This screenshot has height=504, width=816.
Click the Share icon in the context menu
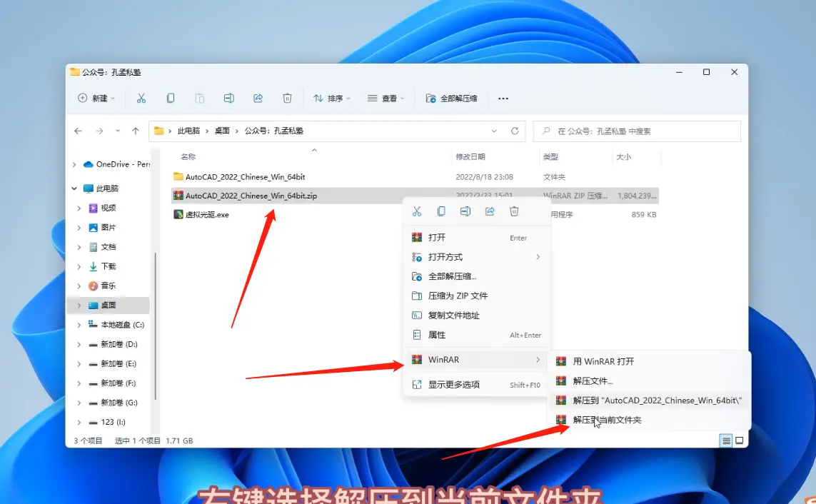tap(490, 211)
